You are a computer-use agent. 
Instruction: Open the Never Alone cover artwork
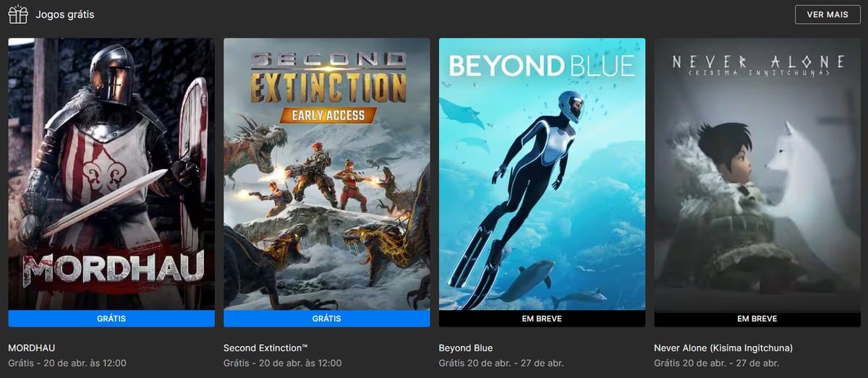[757, 174]
